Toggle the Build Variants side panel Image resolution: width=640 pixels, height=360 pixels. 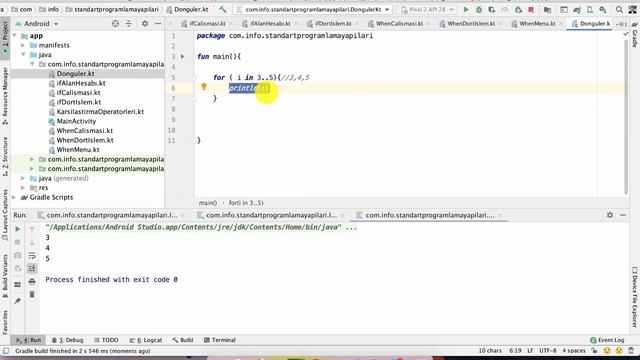5,277
